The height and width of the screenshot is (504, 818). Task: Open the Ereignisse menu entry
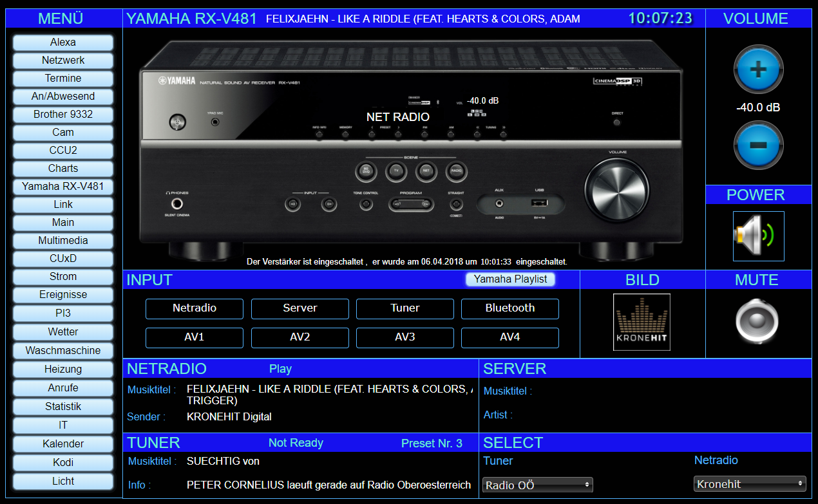pyautogui.click(x=63, y=295)
